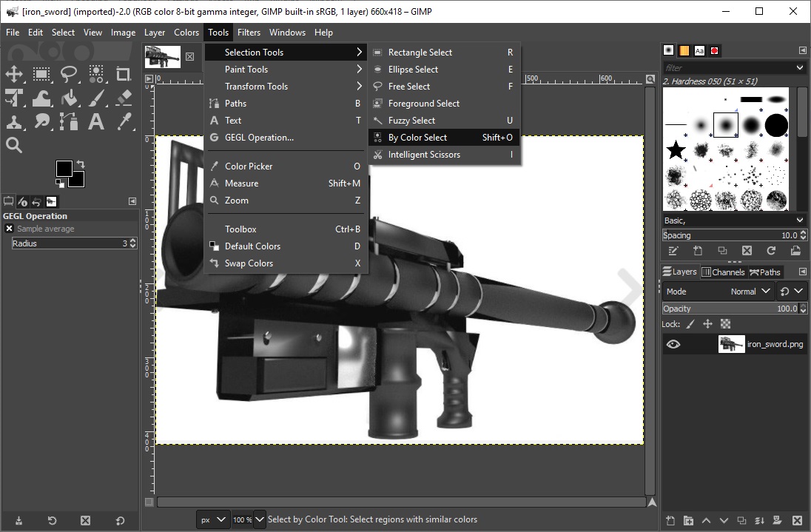This screenshot has width=811, height=532.
Task: Open the px units dropdown
Action: click(x=213, y=519)
